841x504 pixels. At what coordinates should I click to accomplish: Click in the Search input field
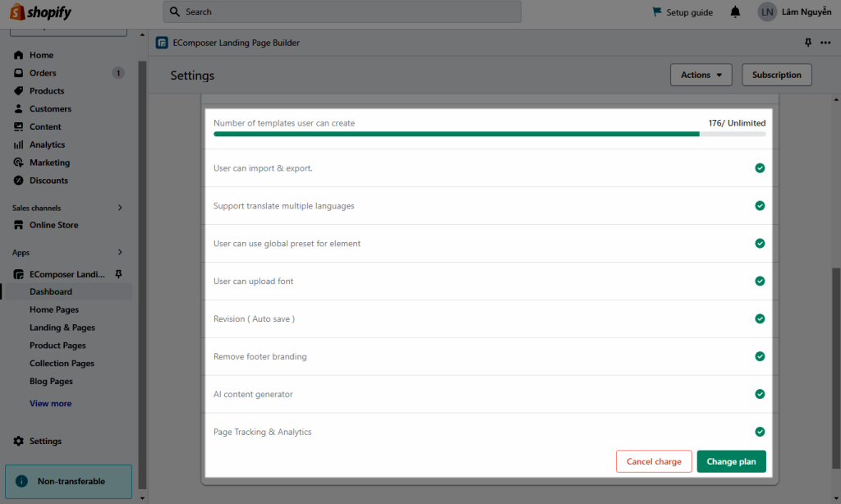[342, 11]
